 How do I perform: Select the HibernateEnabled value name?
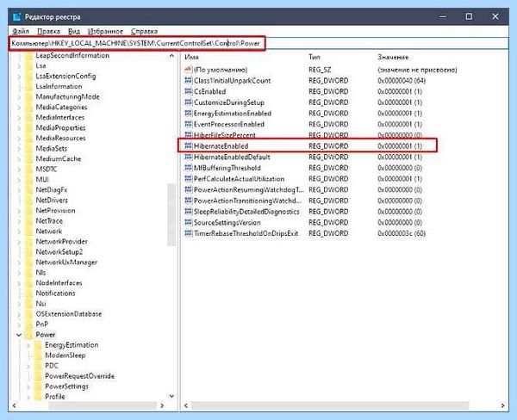pos(221,146)
